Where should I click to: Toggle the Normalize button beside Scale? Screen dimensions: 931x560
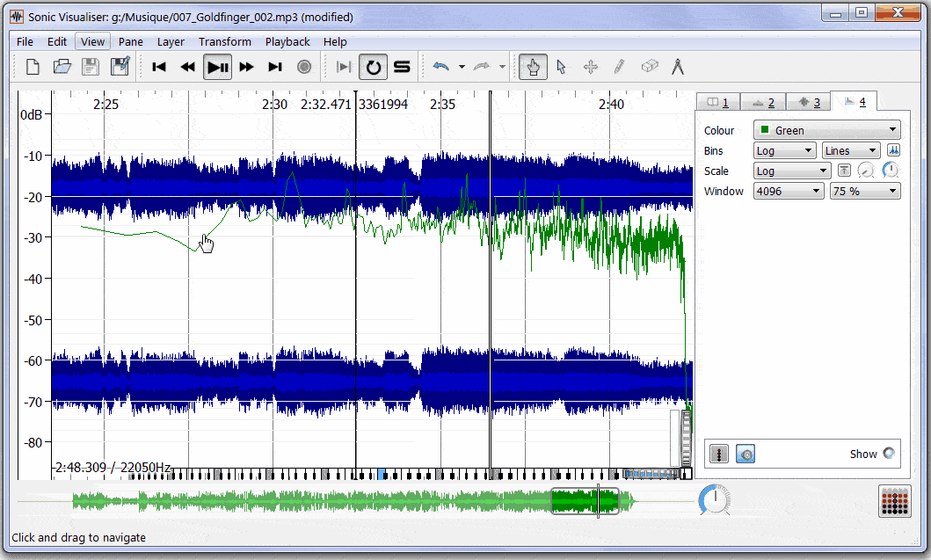tap(844, 171)
